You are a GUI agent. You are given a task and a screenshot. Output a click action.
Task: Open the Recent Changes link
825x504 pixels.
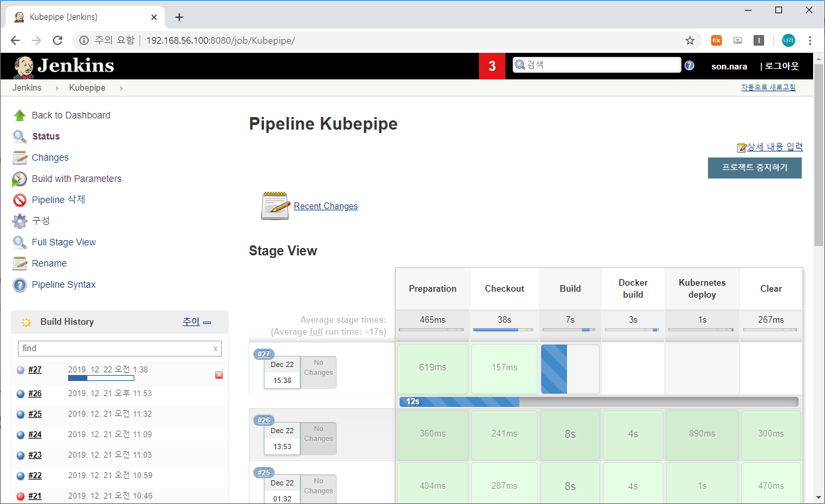[326, 206]
